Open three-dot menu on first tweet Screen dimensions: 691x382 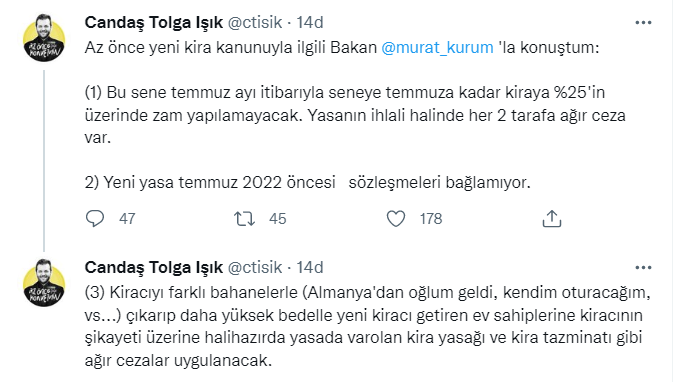click(x=643, y=22)
